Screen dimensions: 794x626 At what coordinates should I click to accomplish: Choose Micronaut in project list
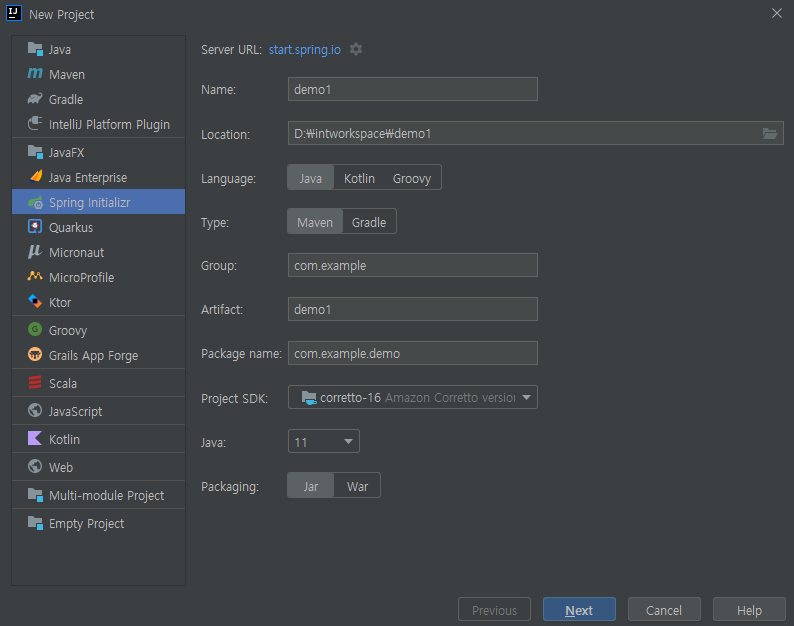(x=99, y=252)
